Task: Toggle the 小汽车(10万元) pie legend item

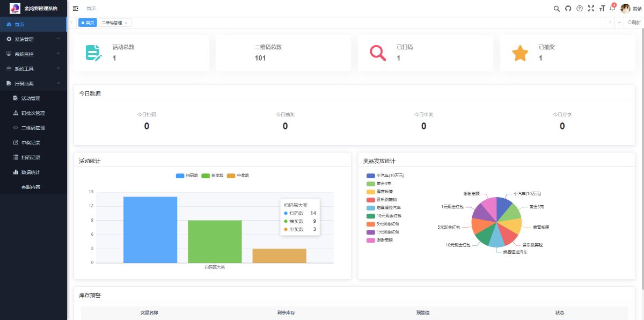Action: point(385,176)
